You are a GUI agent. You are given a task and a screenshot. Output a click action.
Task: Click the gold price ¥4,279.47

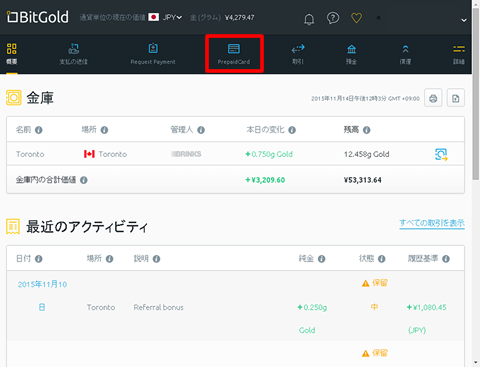pos(240,17)
